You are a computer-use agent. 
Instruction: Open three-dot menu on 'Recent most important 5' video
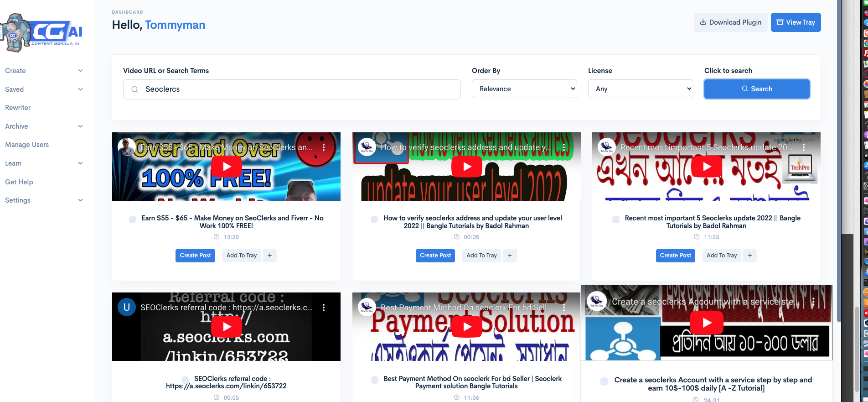click(x=804, y=147)
